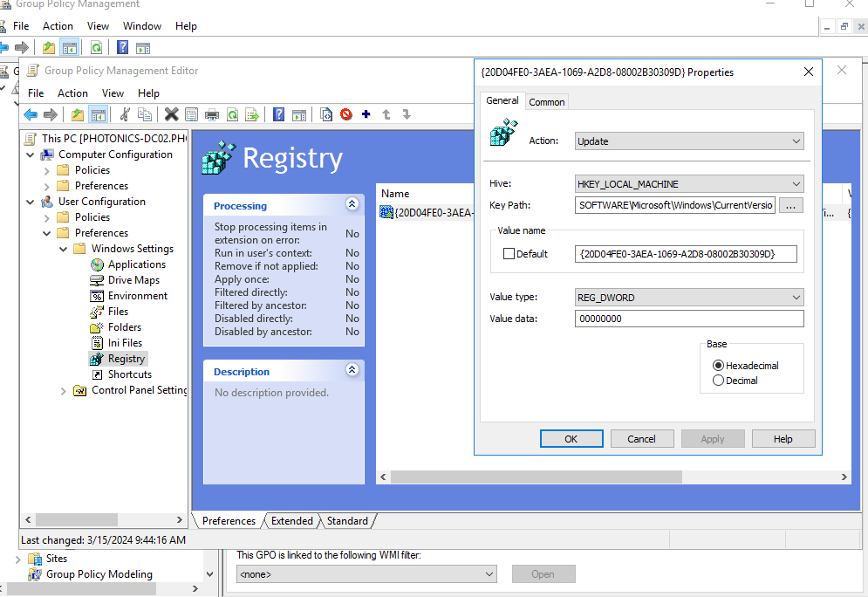Click the Back navigation arrow in the editor
868x597 pixels.
32,114
